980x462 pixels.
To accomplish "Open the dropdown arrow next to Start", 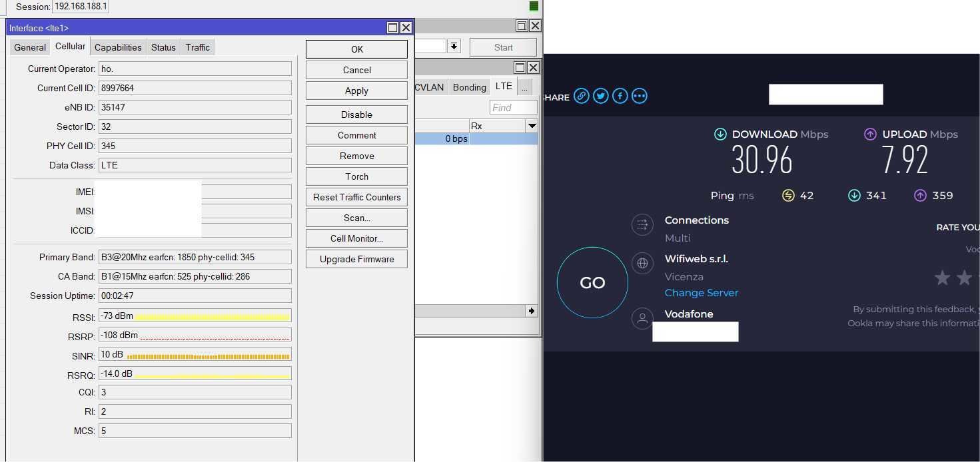I will coord(454,46).
